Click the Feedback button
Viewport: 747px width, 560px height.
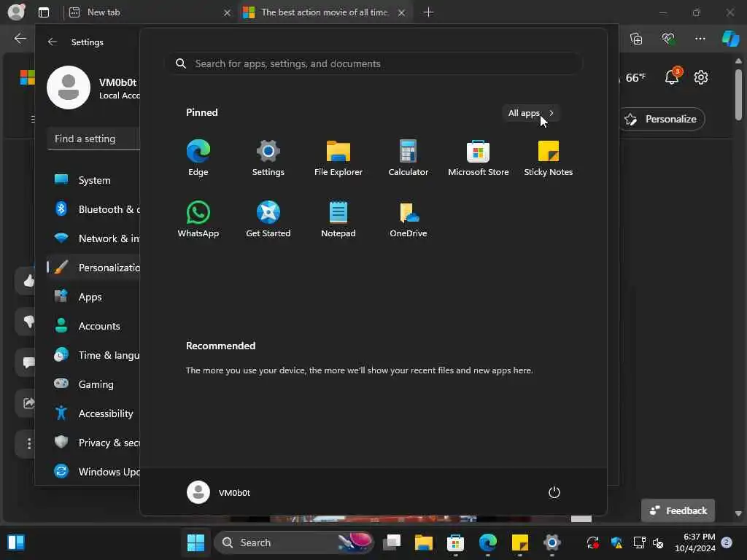pyautogui.click(x=678, y=510)
